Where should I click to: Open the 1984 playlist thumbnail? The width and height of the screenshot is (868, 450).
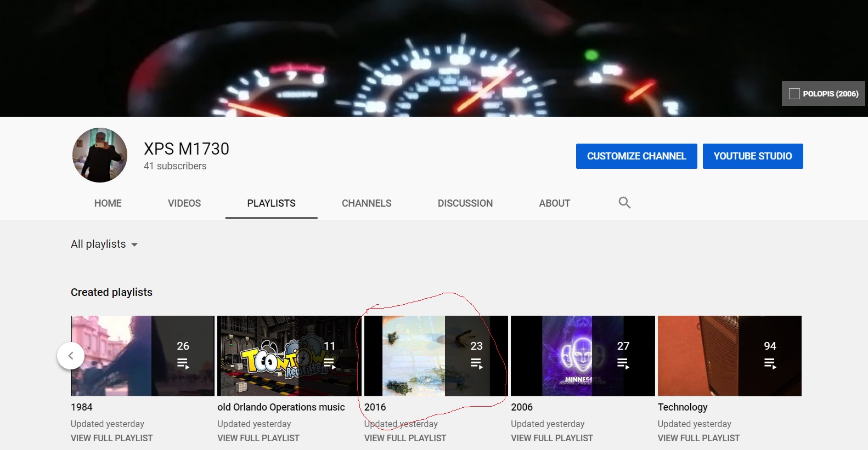point(143,356)
